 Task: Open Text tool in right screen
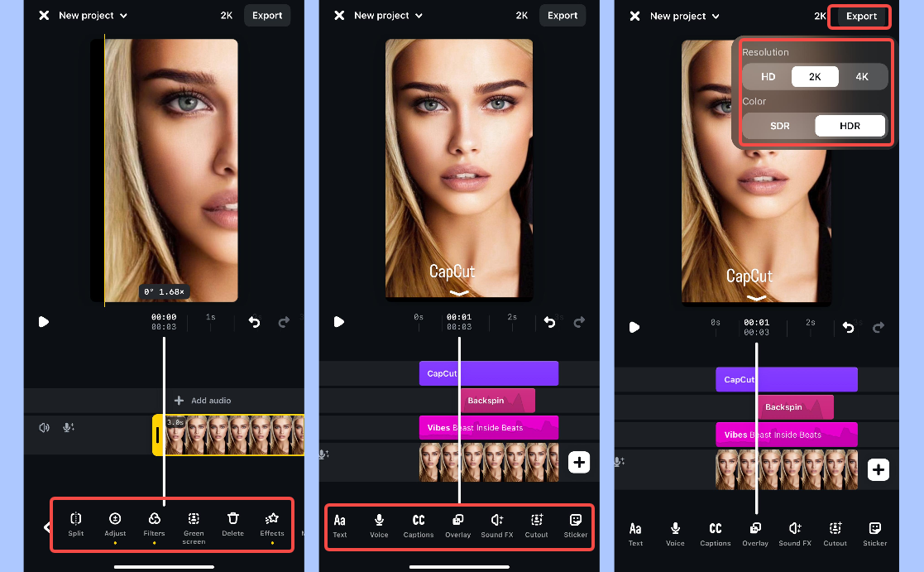[x=635, y=534]
